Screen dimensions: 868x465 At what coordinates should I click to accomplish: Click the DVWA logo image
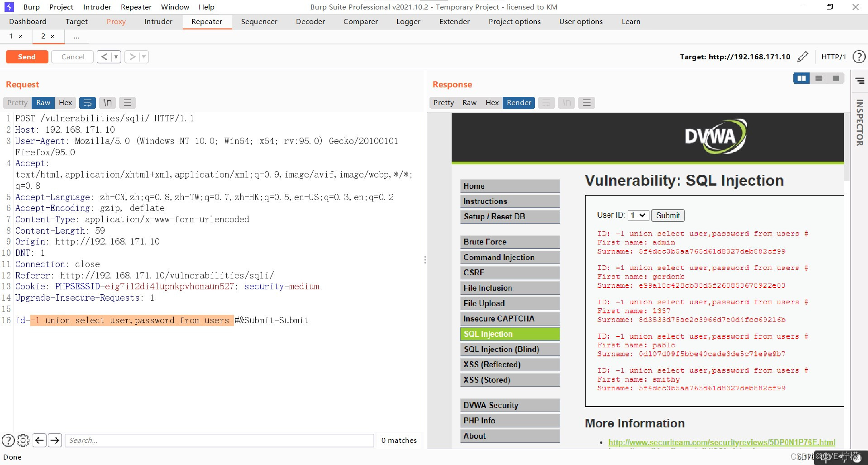tap(715, 136)
